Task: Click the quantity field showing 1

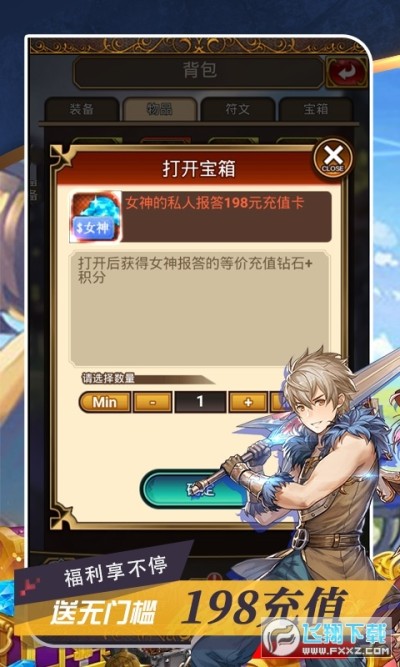Action: (200, 402)
